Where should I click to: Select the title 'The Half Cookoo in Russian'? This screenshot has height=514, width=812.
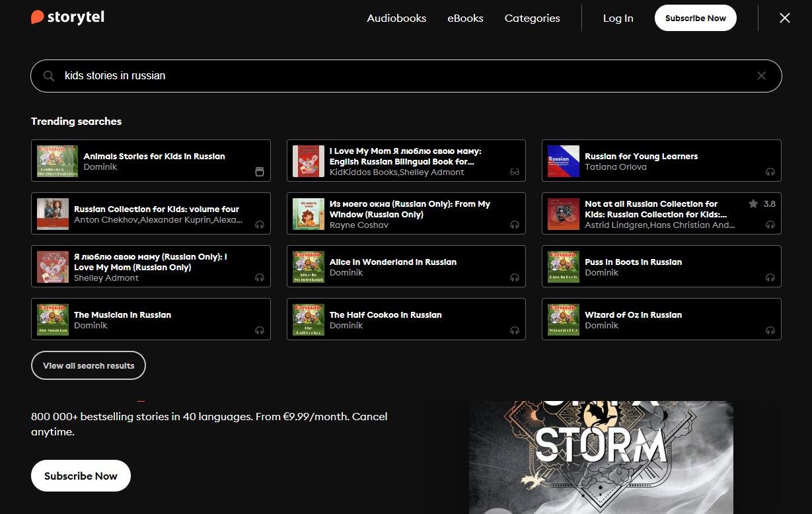tap(386, 315)
